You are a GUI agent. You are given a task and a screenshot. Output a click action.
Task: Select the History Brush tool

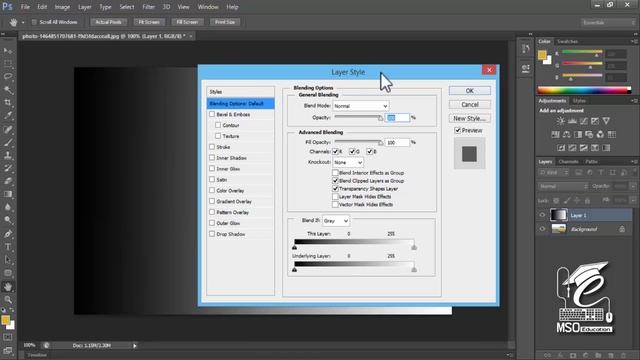point(8,169)
